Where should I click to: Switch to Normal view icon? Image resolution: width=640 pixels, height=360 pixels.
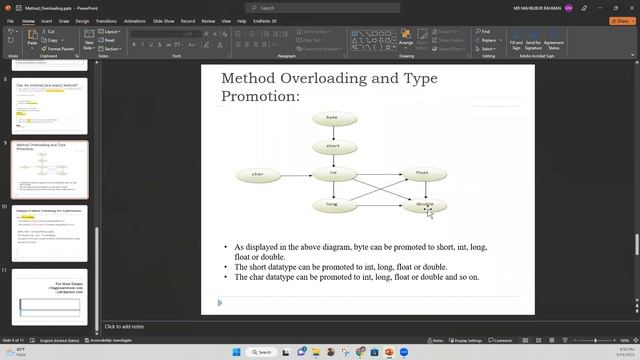click(525, 340)
